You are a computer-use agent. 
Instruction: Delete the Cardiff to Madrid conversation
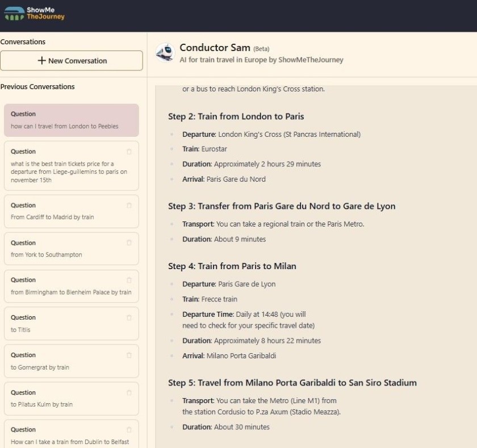(129, 206)
